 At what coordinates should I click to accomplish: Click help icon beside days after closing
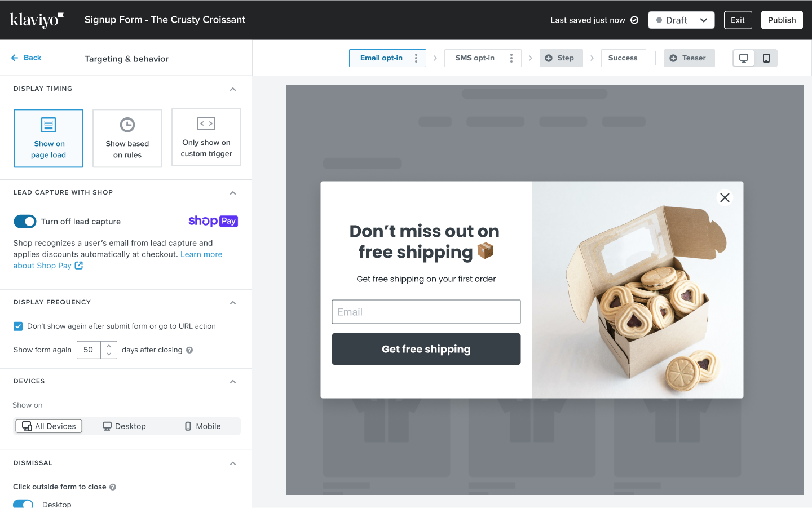[189, 350]
